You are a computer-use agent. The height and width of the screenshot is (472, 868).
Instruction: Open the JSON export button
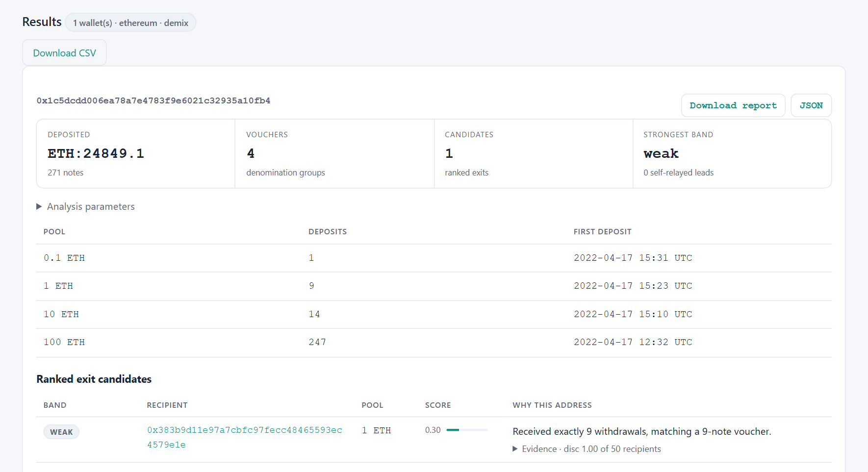(x=811, y=105)
